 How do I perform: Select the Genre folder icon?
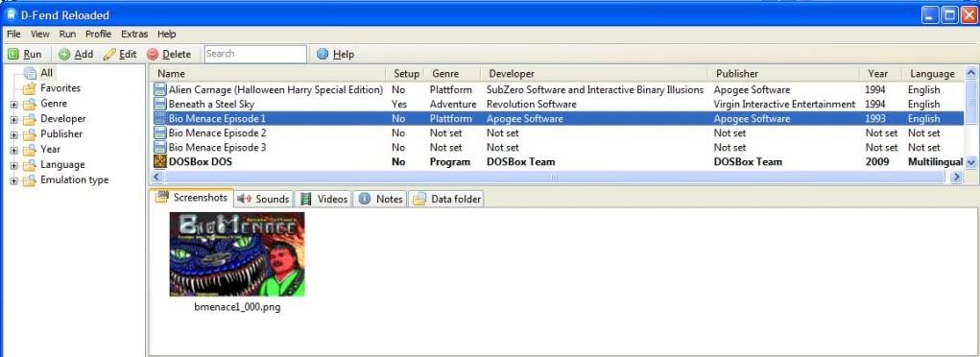click(30, 104)
